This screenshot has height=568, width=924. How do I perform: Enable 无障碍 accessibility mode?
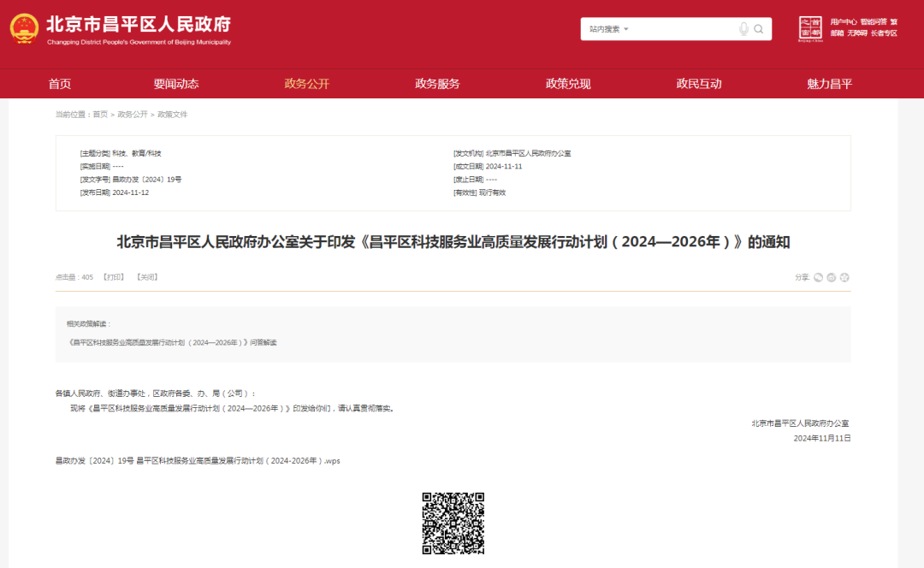pos(857,33)
